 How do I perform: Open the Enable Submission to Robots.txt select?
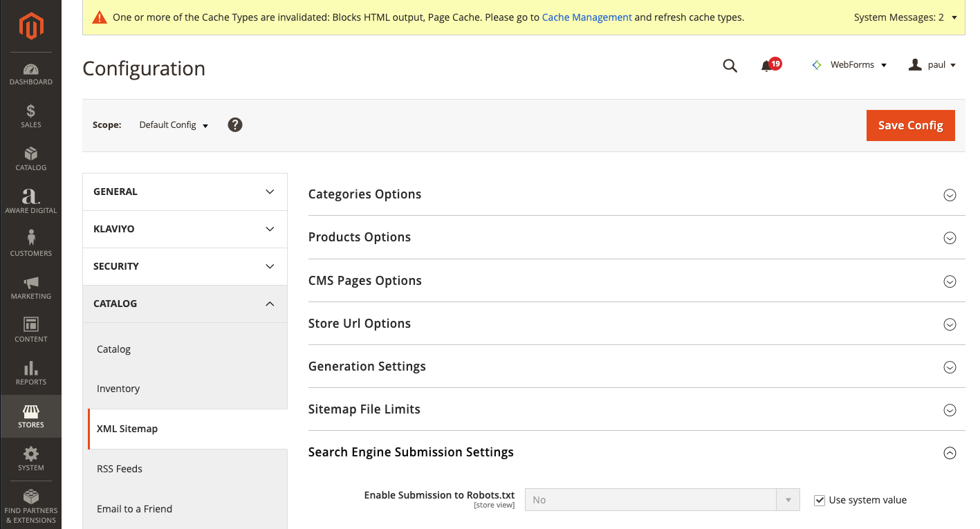662,500
